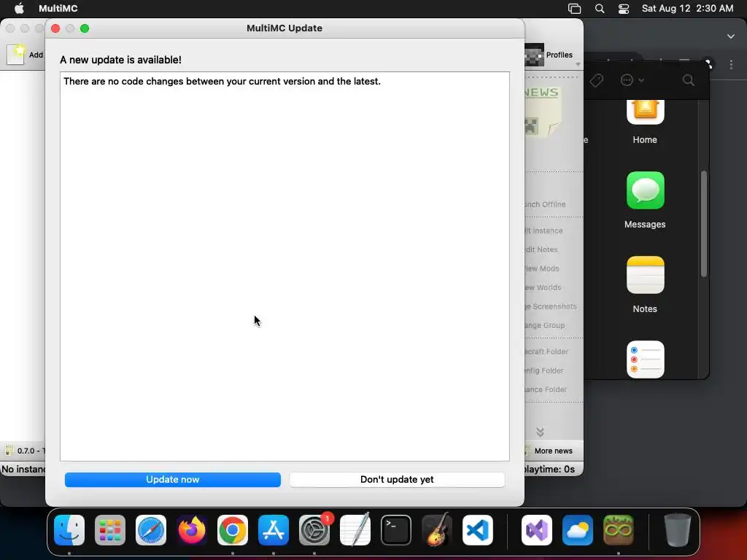Viewport: 747px width, 560px height.
Task: Open the Messages app icon in Finder
Action: [x=645, y=190]
